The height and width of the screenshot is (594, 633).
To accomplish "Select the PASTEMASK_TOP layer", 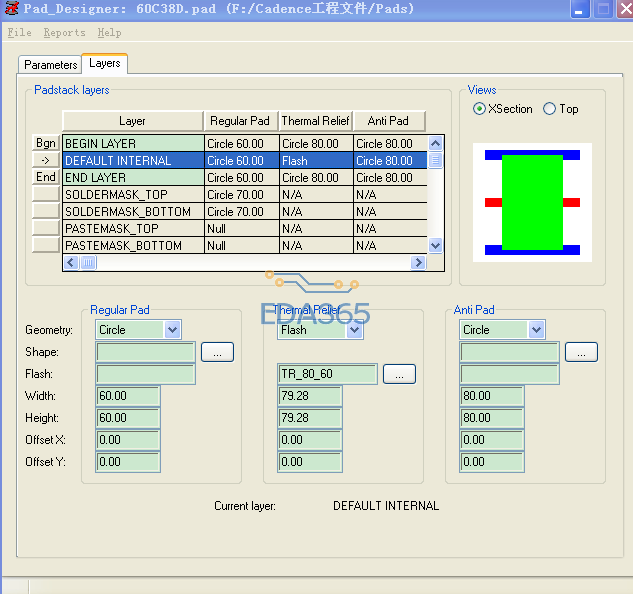I will click(x=133, y=228).
